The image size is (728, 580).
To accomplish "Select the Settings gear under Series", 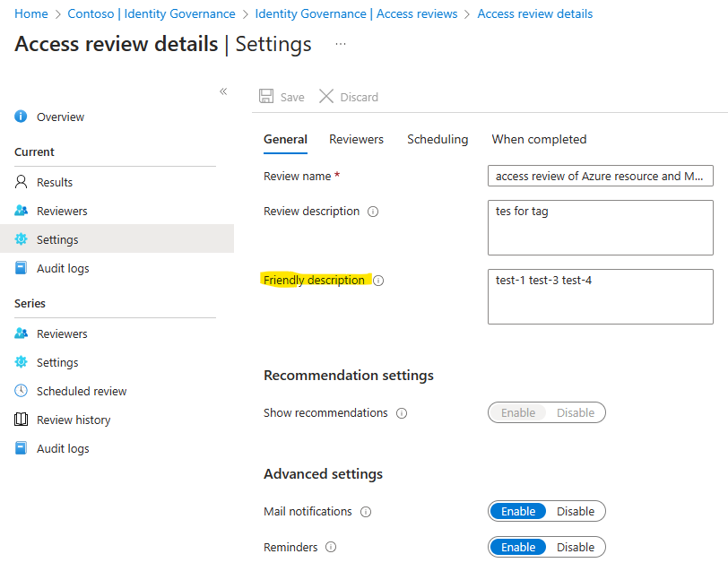I will pos(62,362).
